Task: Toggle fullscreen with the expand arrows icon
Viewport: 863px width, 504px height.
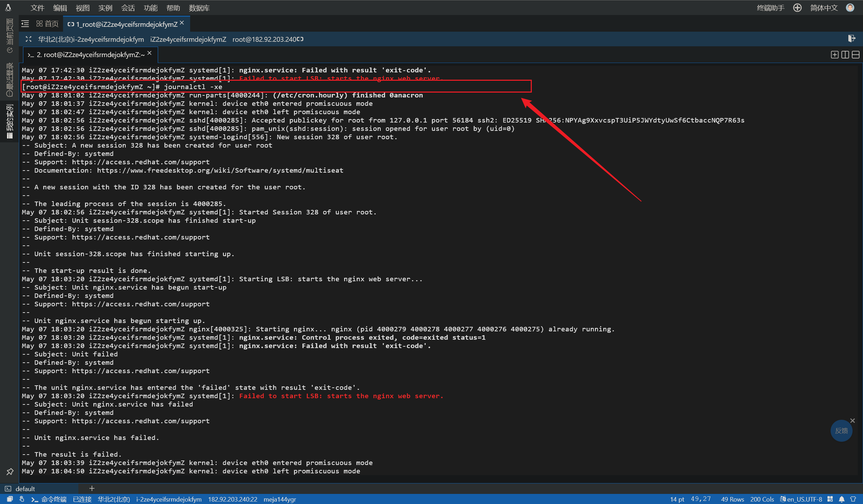Action: click(29, 39)
